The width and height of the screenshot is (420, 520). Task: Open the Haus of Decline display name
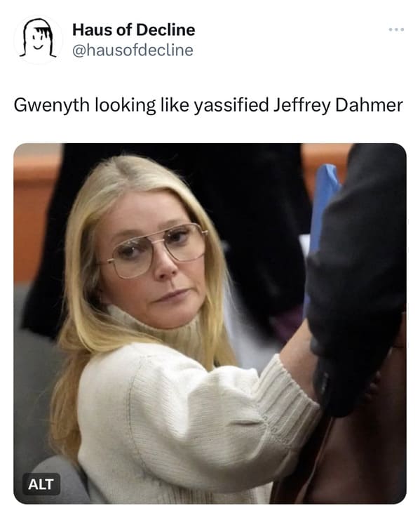click(x=133, y=30)
